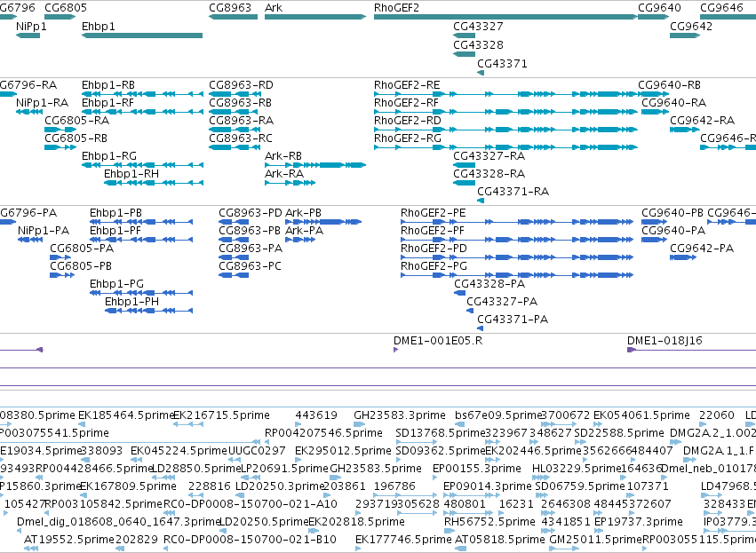Click the CG8963 gene label
The height and width of the screenshot is (553, 756).
pos(230,8)
